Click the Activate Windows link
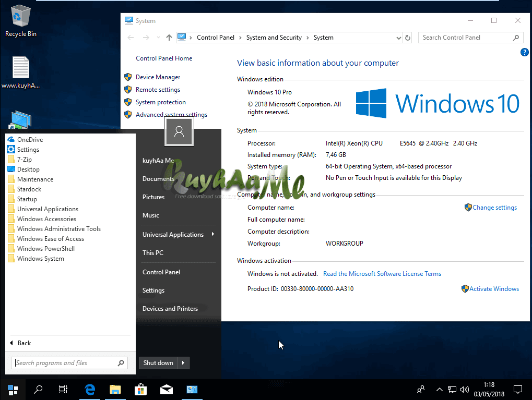This screenshot has width=532, height=400. [x=493, y=288]
